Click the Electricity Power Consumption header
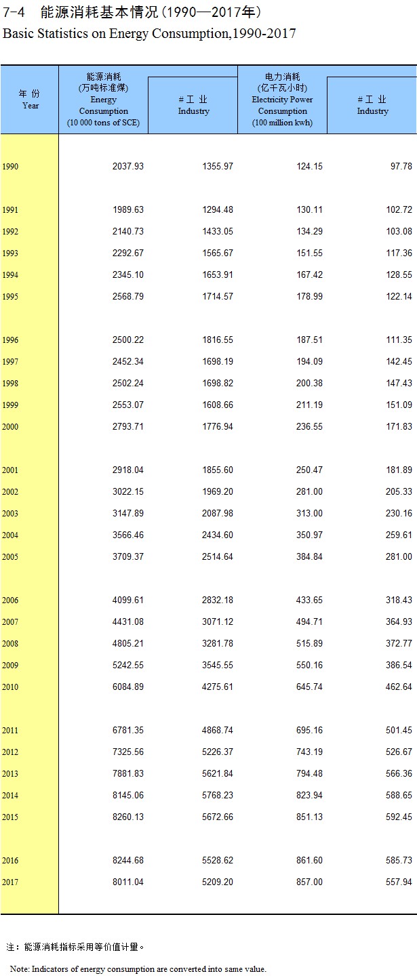This screenshot has height=980, width=417. click(x=282, y=100)
